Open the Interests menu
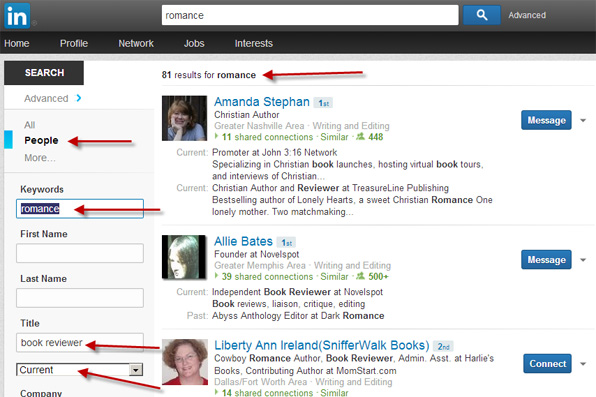Screen dimensions: 596x397 [254, 43]
